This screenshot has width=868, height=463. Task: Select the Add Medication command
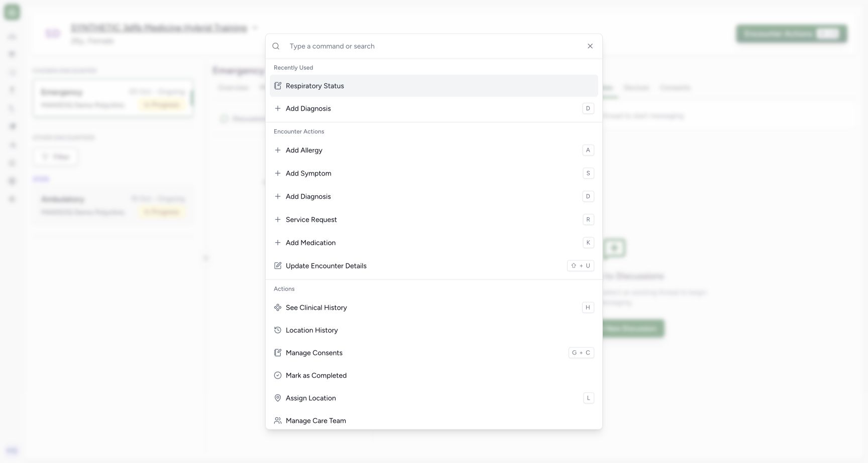point(434,243)
